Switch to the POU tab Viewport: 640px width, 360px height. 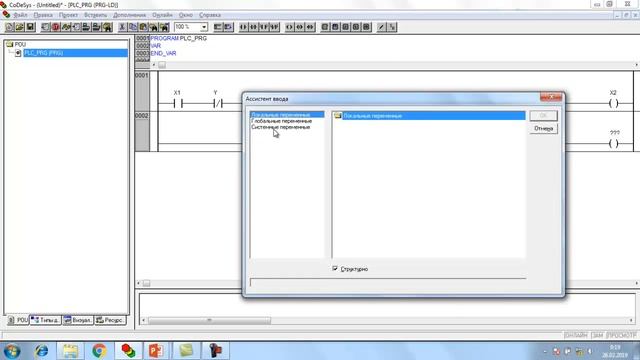coord(18,320)
